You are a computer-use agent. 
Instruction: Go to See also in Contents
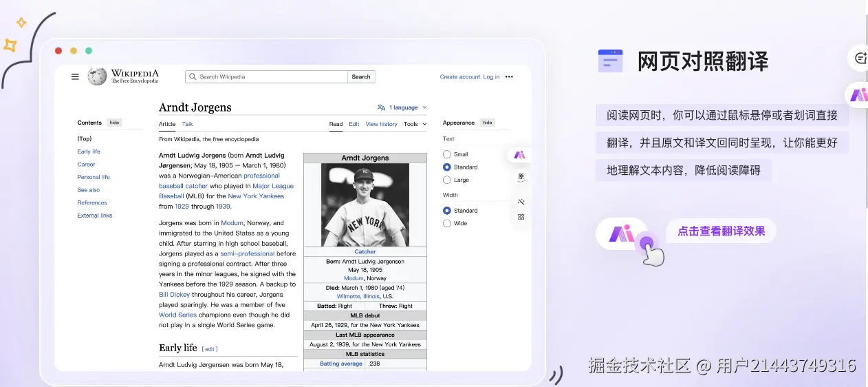(89, 190)
